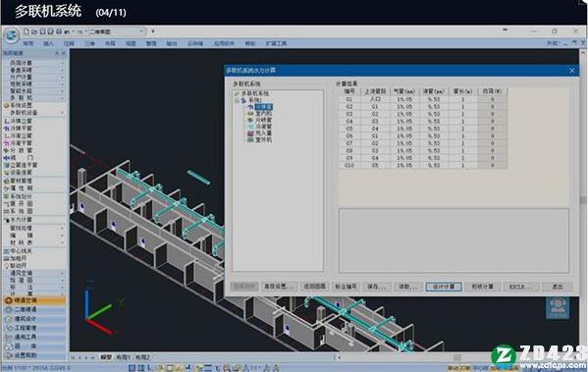
Task: Open the view style dropdown in the toolbar
Action: tap(116, 31)
